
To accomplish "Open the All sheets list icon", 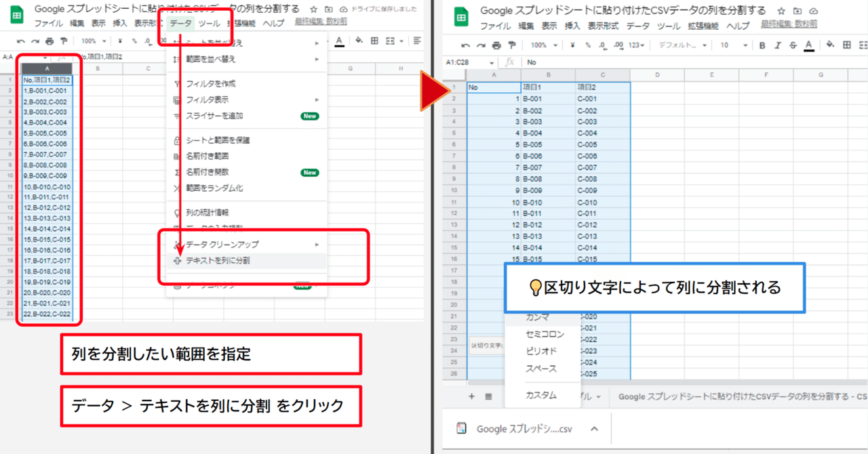I will tap(488, 396).
